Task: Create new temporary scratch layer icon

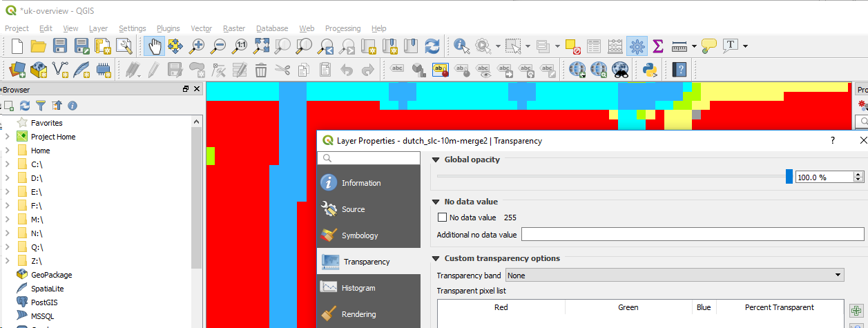Action: click(x=103, y=69)
